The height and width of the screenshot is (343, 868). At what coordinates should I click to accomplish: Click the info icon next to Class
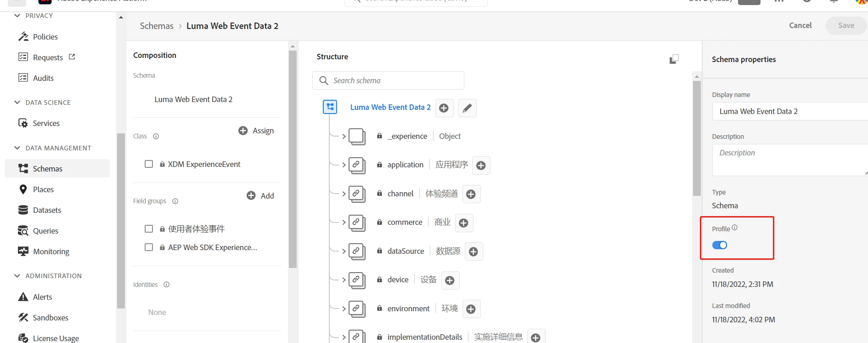point(156,136)
